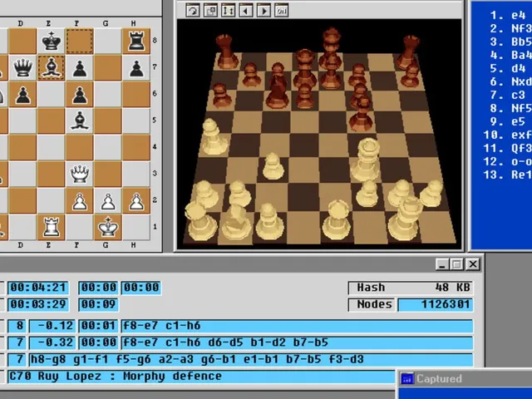Click move '4. Ba4' in the move list
The height and width of the screenshot is (399, 532).
tap(510, 55)
